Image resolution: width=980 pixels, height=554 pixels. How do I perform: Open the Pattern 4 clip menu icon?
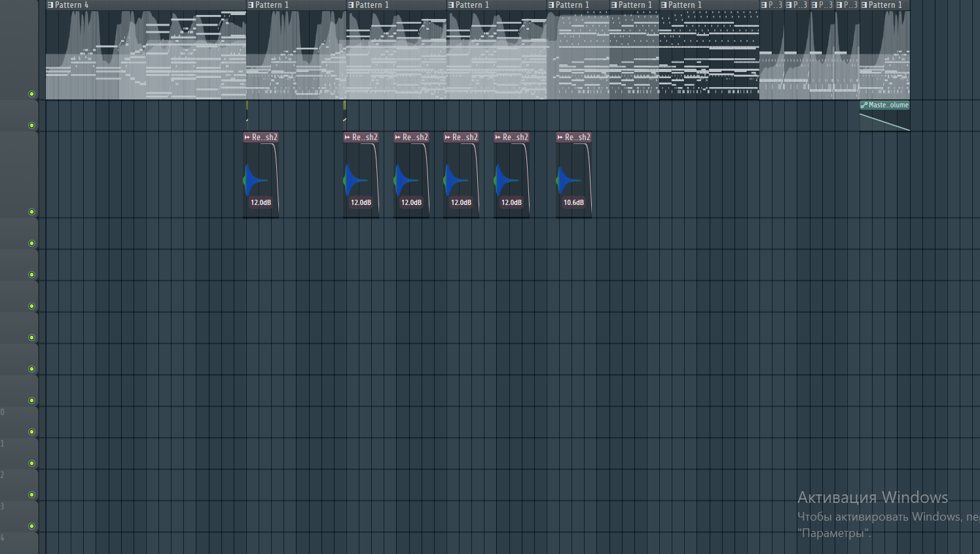point(50,5)
